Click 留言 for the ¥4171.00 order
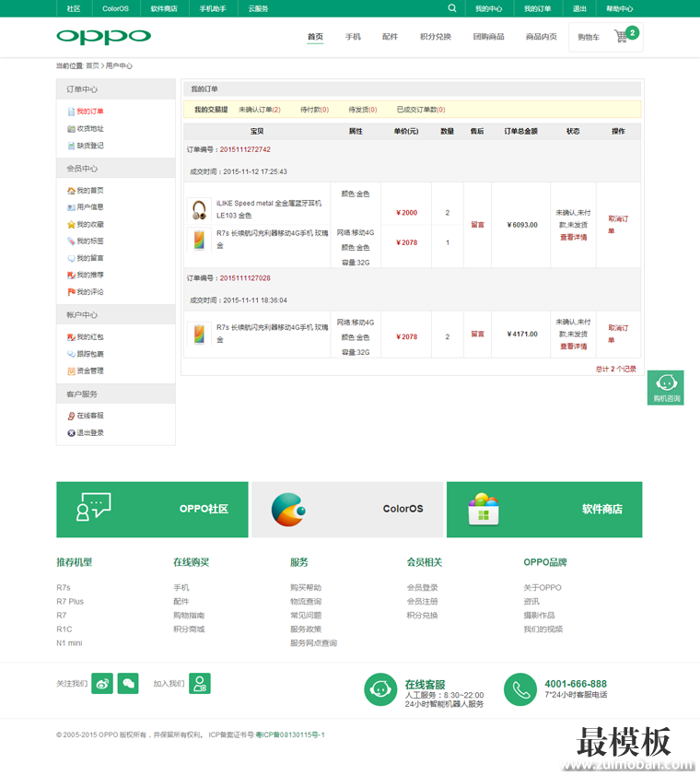This screenshot has width=700, height=776. [477, 334]
